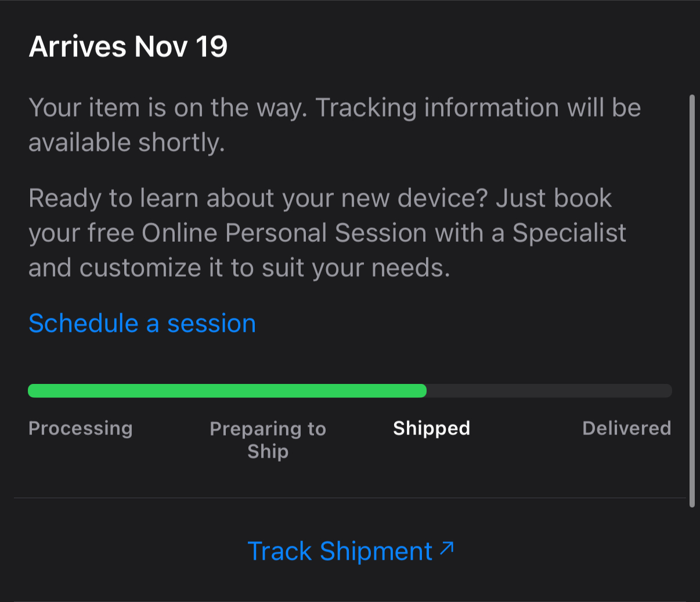The width and height of the screenshot is (700, 602).
Task: Click the highlighted Shipped status label
Action: (x=431, y=429)
